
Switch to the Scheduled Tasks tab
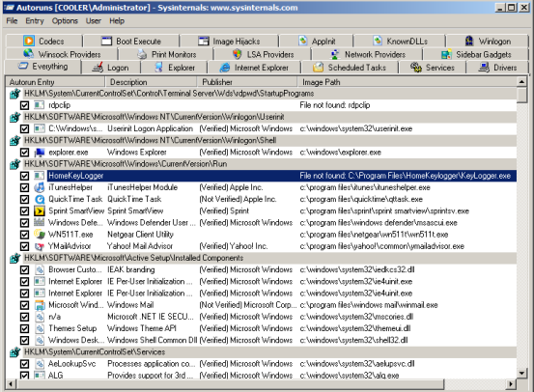pos(350,68)
